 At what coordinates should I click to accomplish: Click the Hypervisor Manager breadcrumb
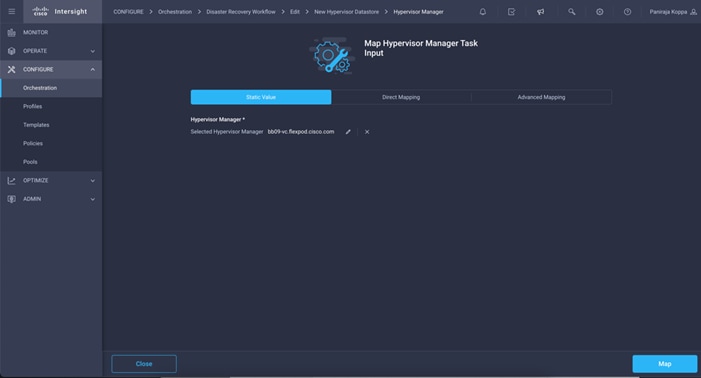418,12
